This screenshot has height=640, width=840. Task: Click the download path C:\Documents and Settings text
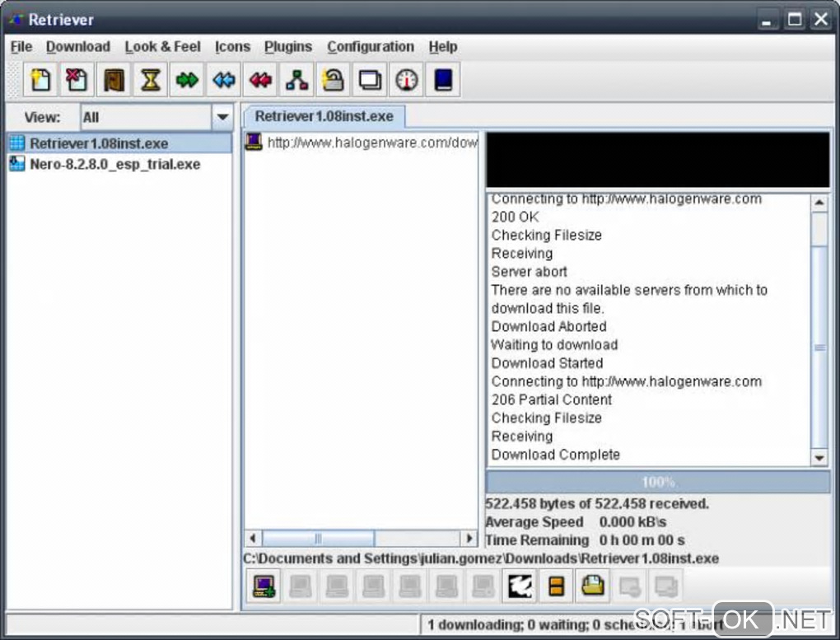coord(481,558)
